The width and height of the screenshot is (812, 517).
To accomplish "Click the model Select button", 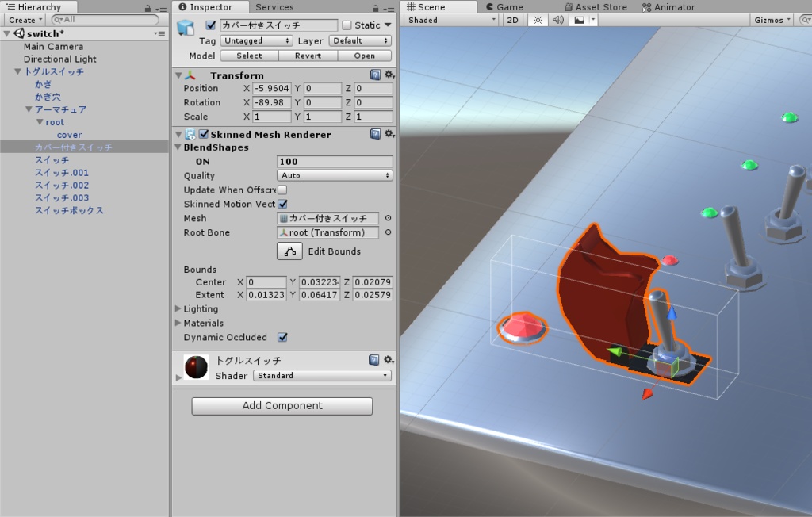I will [249, 56].
